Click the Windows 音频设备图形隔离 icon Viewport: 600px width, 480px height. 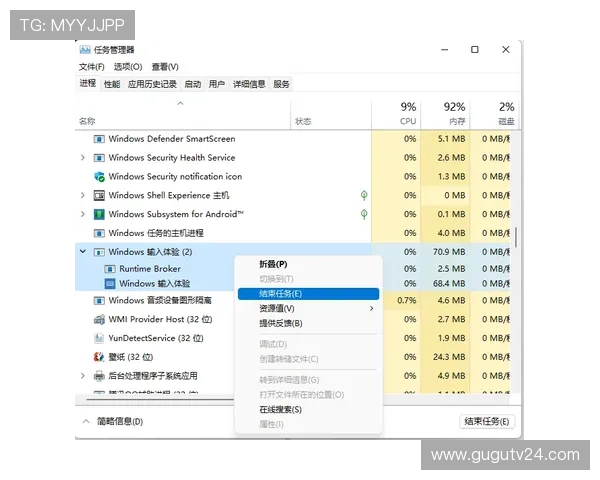coord(99,300)
